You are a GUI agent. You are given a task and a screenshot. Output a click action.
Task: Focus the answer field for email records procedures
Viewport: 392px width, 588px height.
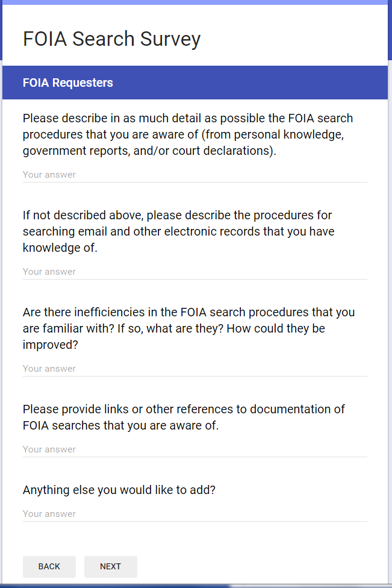point(194,272)
